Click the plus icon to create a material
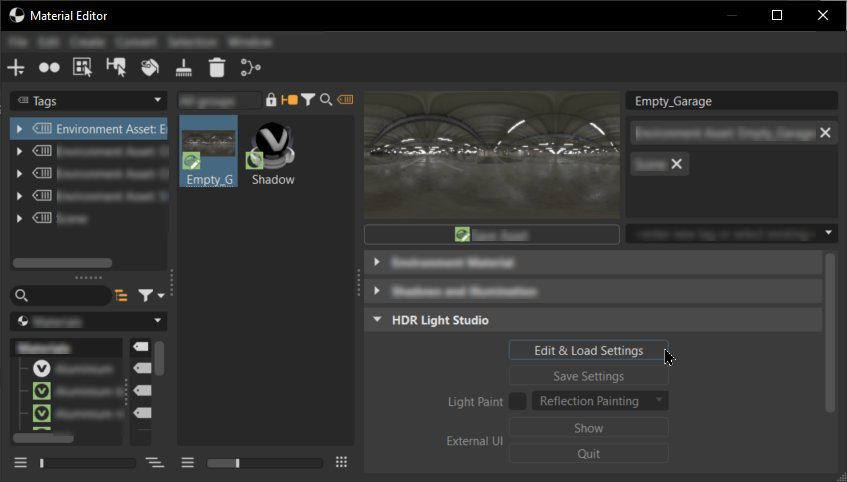Image resolution: width=847 pixels, height=482 pixels. point(16,68)
